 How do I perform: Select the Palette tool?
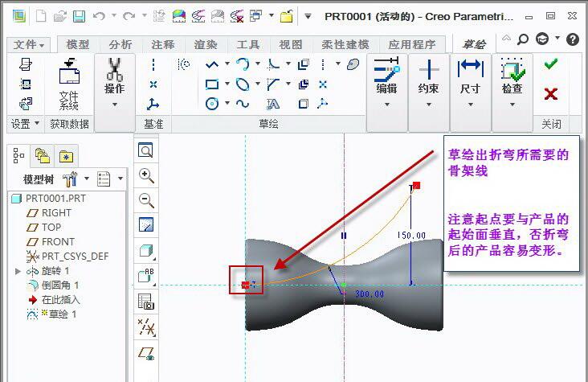353,64
